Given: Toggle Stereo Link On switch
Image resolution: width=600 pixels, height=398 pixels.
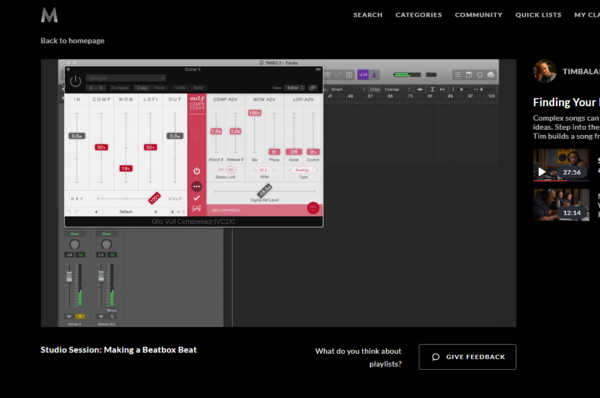Looking at the screenshot, I should pos(230,170).
